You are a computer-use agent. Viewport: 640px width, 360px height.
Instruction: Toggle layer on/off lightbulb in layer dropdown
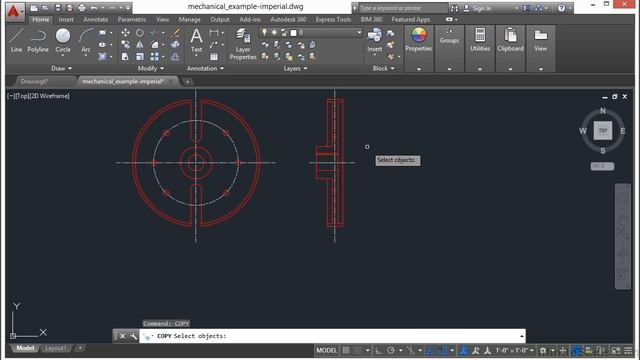pyautogui.click(x=264, y=32)
